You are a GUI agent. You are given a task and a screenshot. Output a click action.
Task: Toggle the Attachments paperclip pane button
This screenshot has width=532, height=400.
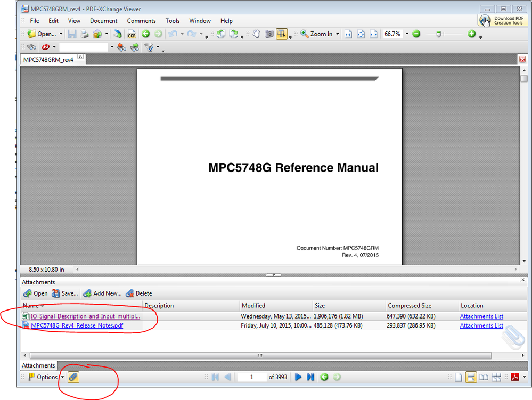pyautogui.click(x=73, y=377)
